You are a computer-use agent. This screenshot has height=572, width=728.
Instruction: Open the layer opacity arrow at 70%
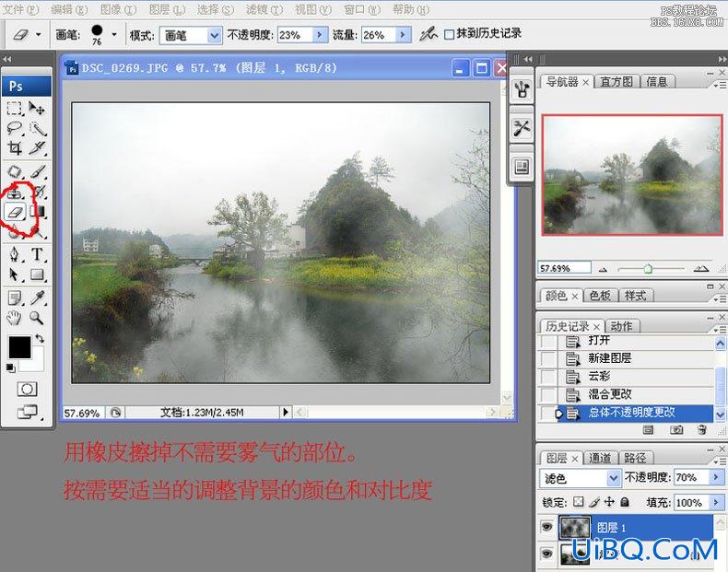715,477
